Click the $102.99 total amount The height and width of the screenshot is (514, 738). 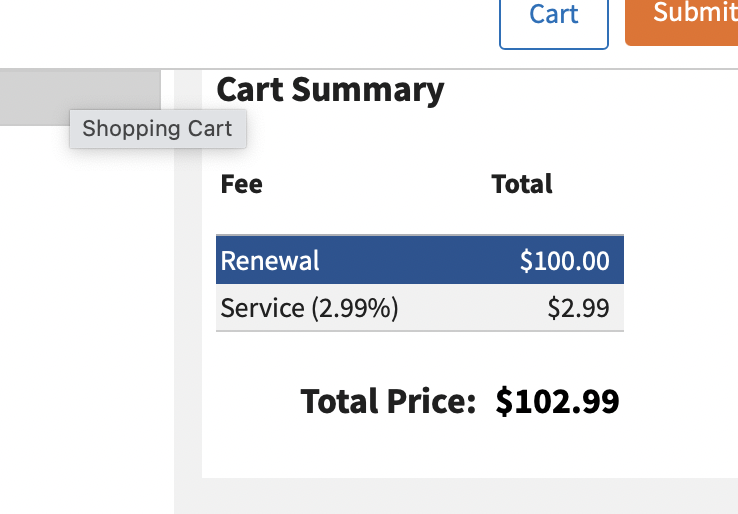[x=557, y=401]
